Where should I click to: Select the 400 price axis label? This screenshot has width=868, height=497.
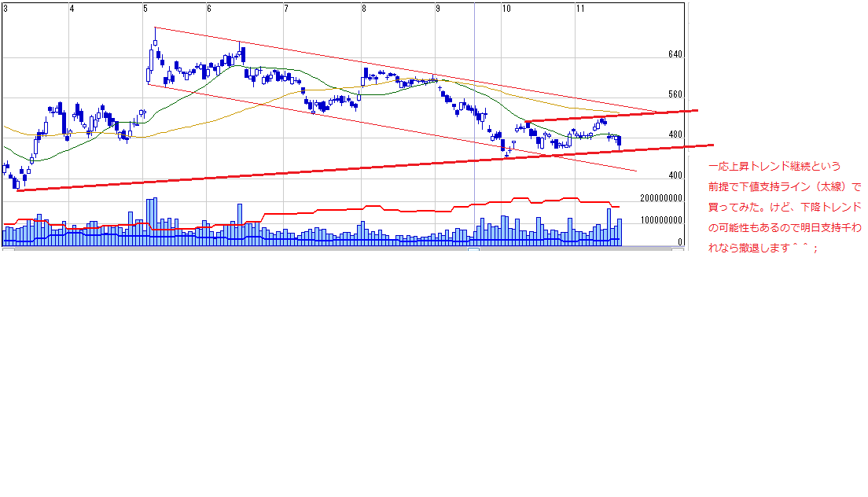[674, 175]
